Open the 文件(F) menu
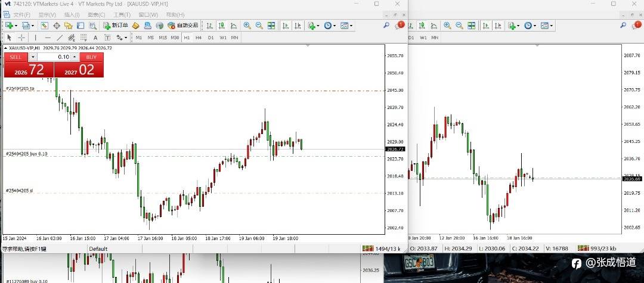The width and height of the screenshot is (644, 283). click(22, 15)
